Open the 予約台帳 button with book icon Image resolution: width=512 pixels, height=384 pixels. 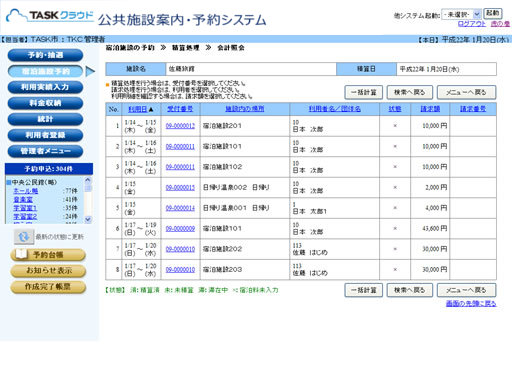click(48, 255)
